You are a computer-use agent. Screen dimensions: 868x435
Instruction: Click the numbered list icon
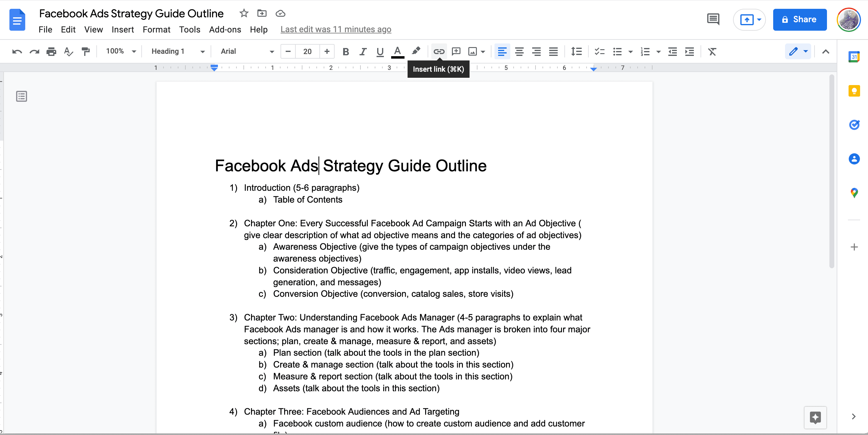click(x=645, y=52)
